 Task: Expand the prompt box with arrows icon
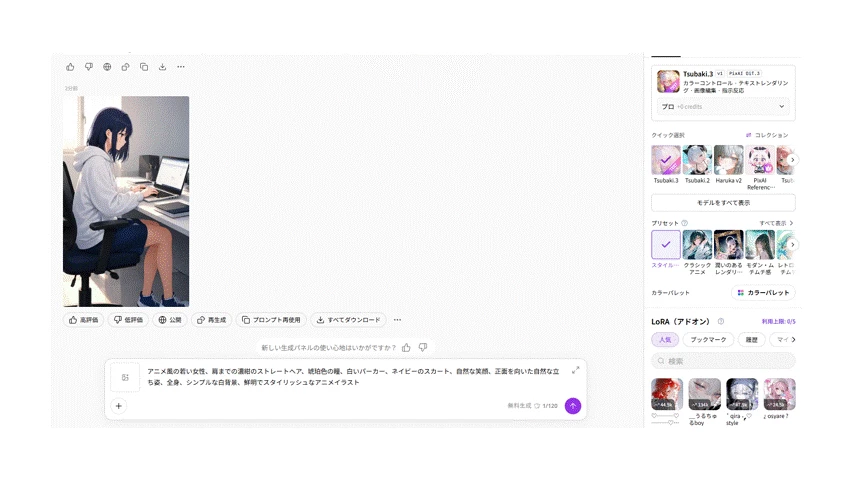[x=576, y=370]
